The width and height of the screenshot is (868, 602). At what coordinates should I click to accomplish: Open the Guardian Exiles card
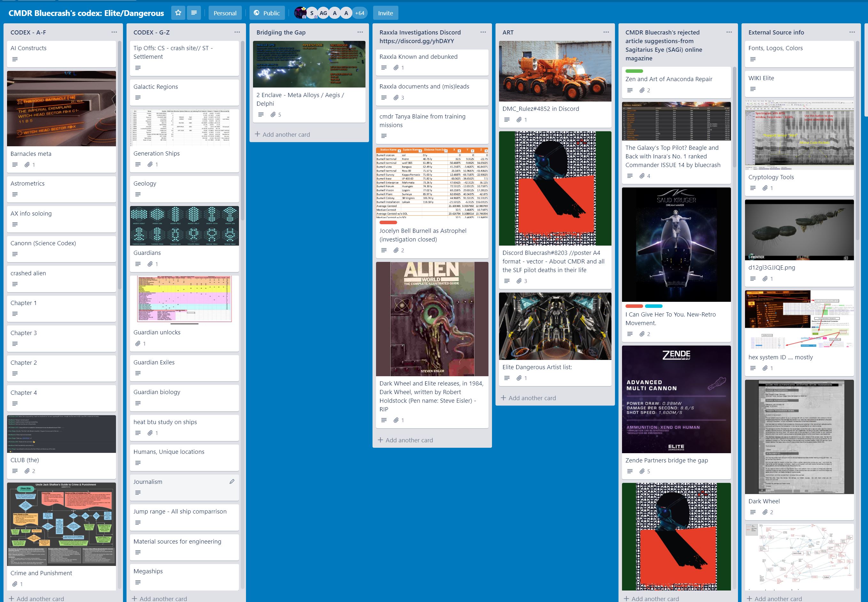184,368
